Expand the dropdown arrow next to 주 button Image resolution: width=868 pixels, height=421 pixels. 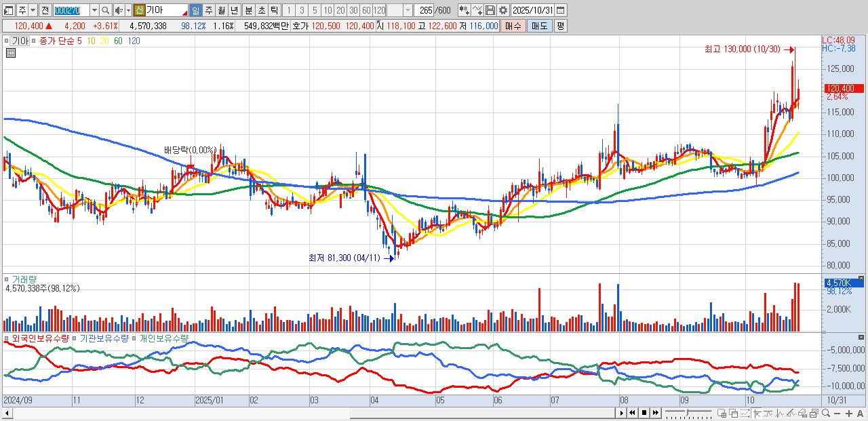coord(33,10)
